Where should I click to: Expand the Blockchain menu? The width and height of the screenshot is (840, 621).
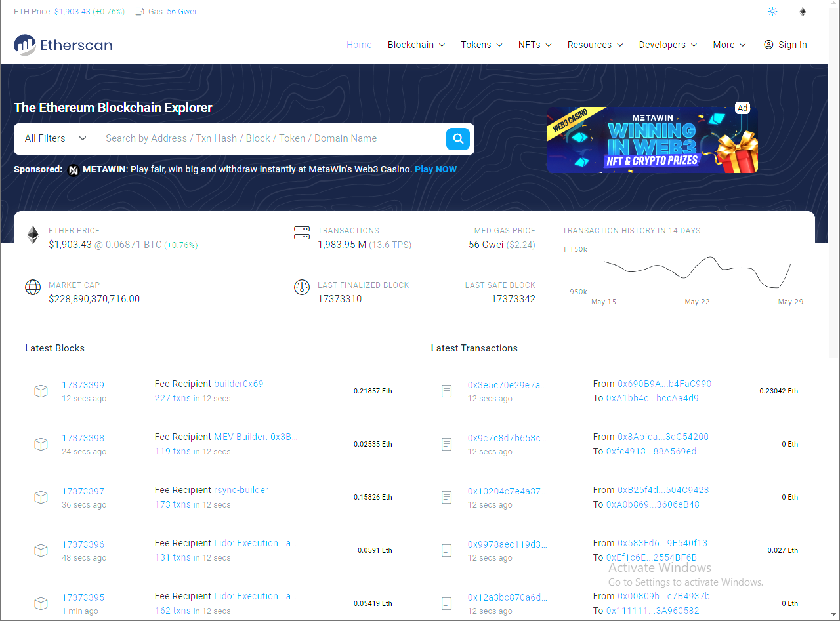(416, 45)
